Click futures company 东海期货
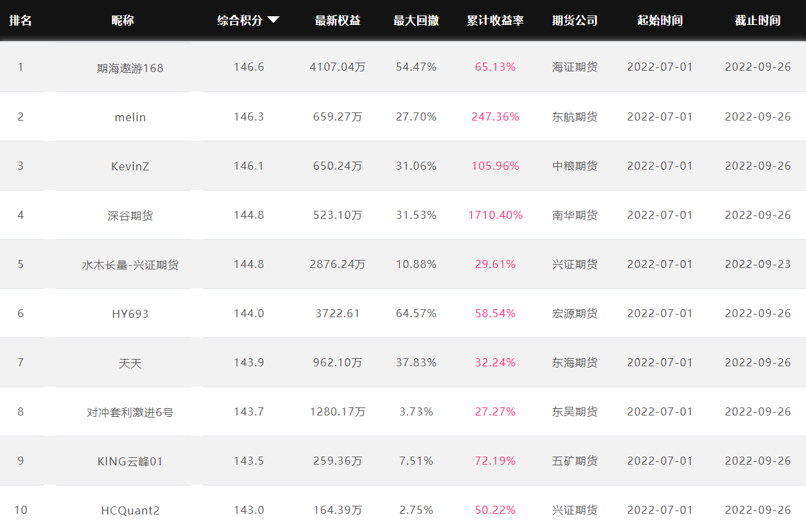The image size is (806, 532). point(575,362)
